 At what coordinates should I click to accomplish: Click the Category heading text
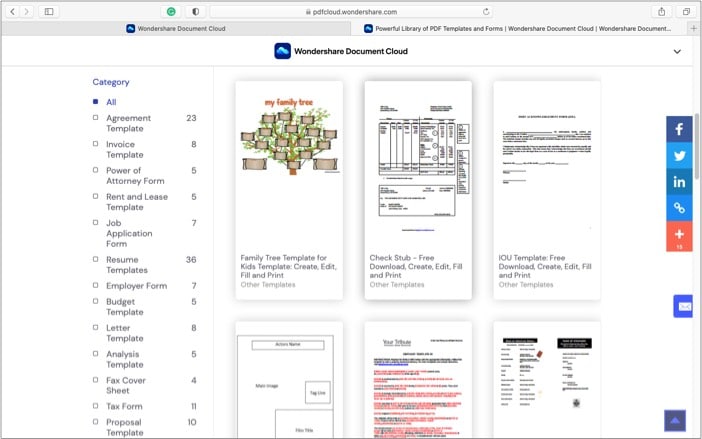click(x=111, y=82)
